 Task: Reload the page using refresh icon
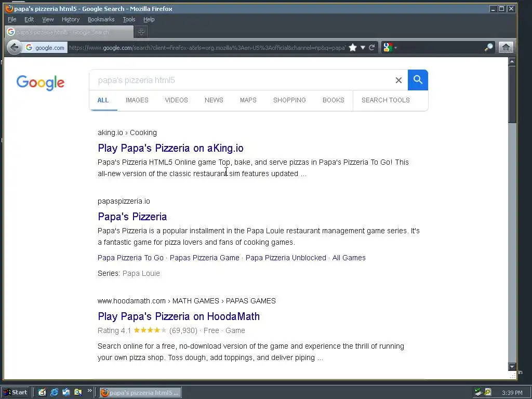pyautogui.click(x=372, y=47)
